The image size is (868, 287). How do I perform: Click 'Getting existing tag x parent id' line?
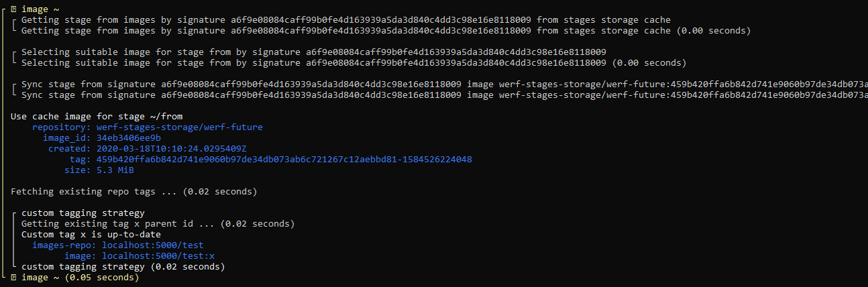[158, 224]
